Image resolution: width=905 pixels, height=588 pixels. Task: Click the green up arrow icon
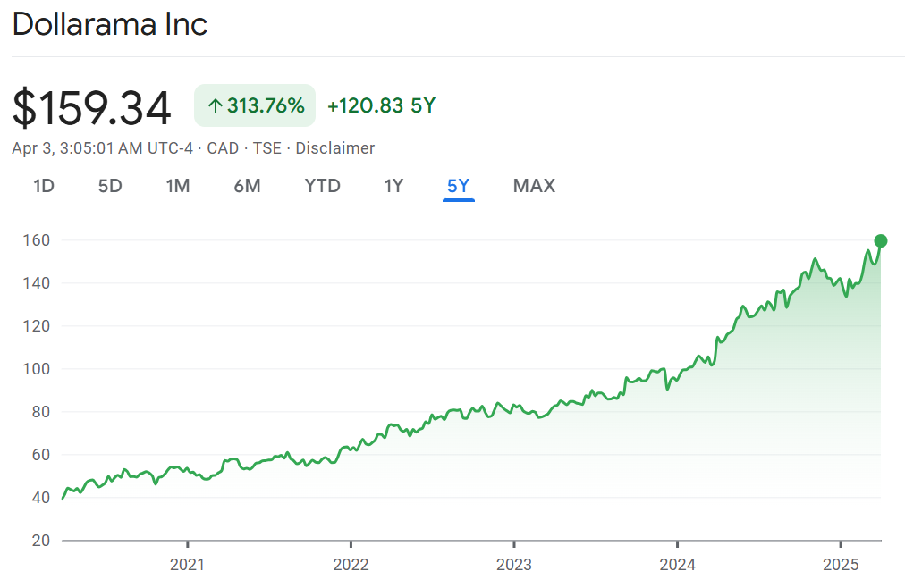coord(215,106)
